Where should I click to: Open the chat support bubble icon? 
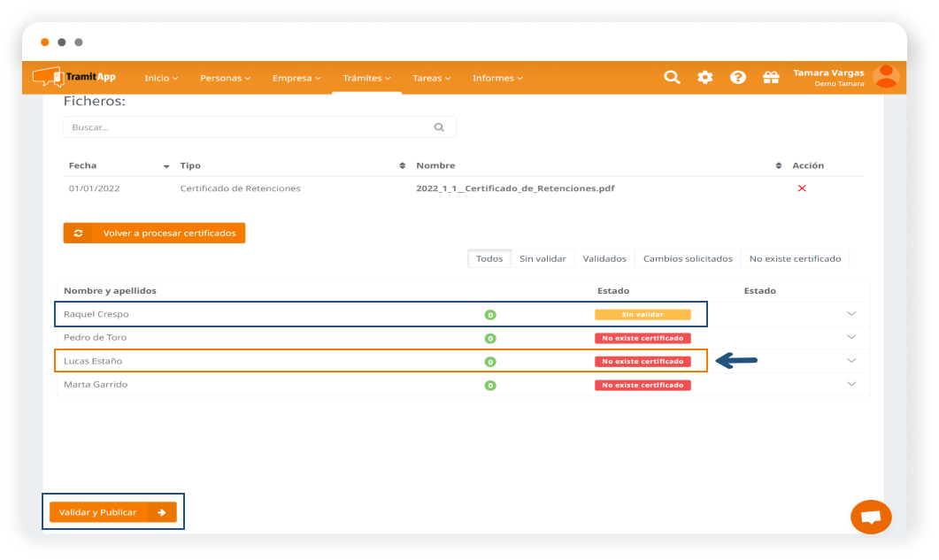[x=870, y=518]
